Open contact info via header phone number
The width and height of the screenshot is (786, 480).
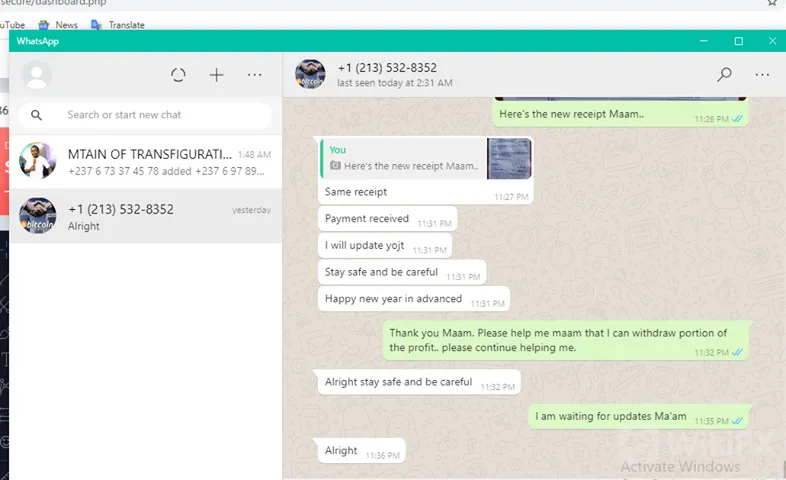point(387,68)
